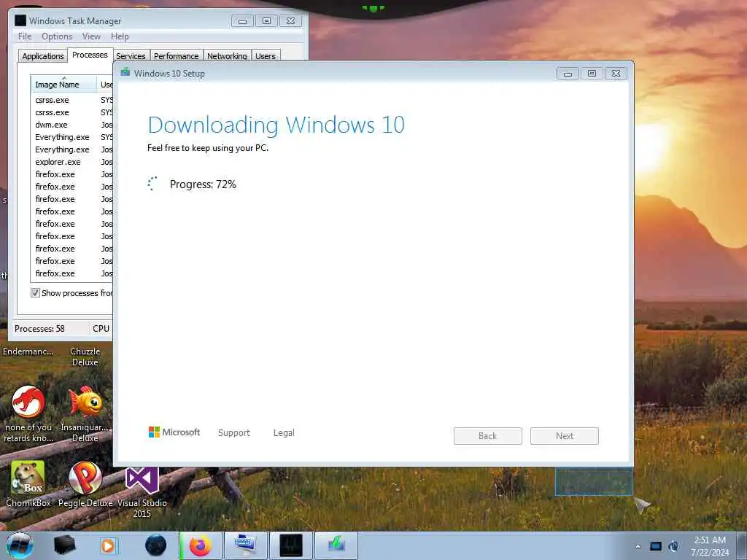Viewport: 747px width, 560px height.
Task: Close the Task Manager window
Action: [290, 21]
